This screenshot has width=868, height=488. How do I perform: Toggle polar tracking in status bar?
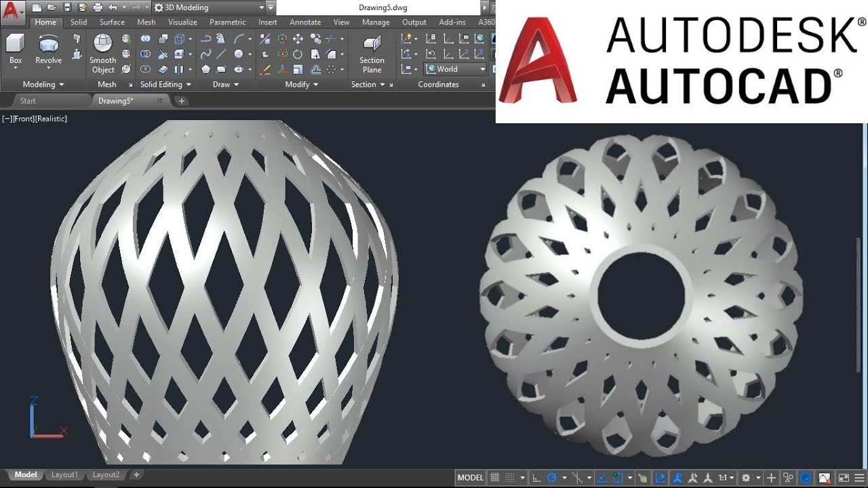click(552, 478)
